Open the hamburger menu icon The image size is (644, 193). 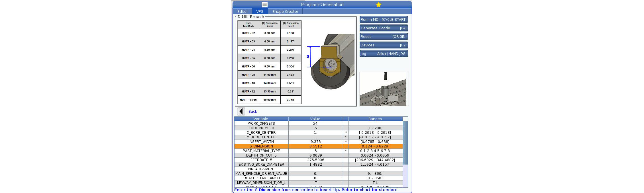[264, 5]
